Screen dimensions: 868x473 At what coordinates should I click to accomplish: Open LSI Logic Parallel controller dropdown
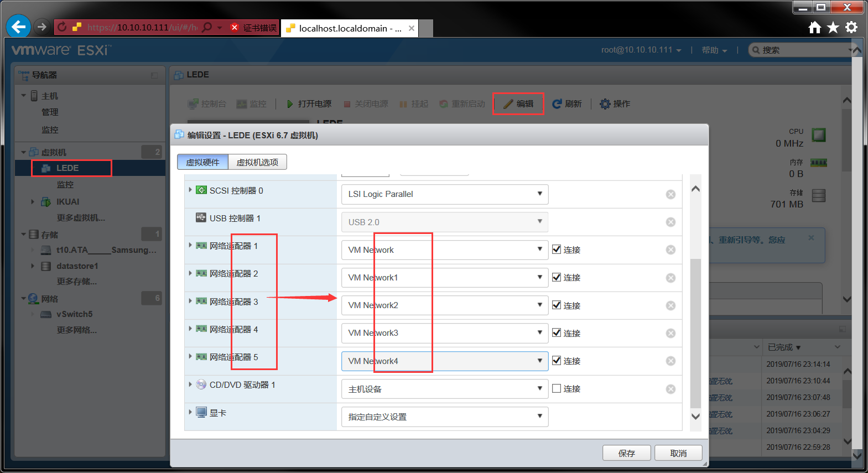tap(445, 194)
